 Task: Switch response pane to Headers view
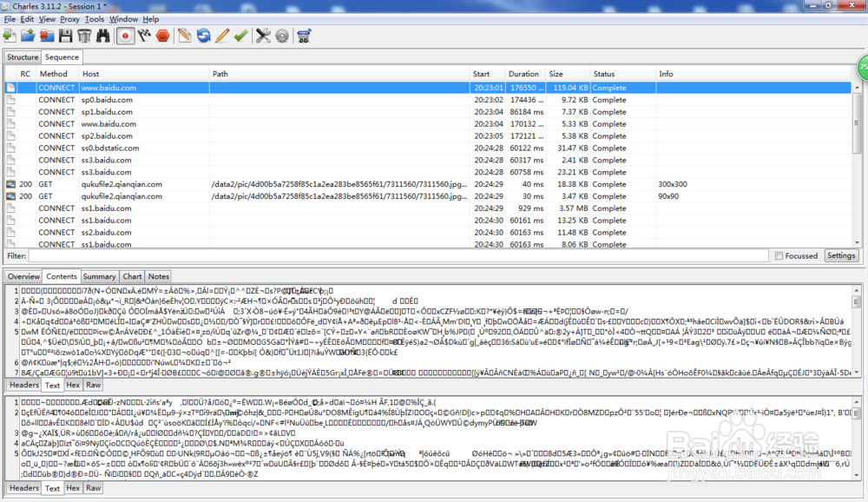(x=24, y=487)
